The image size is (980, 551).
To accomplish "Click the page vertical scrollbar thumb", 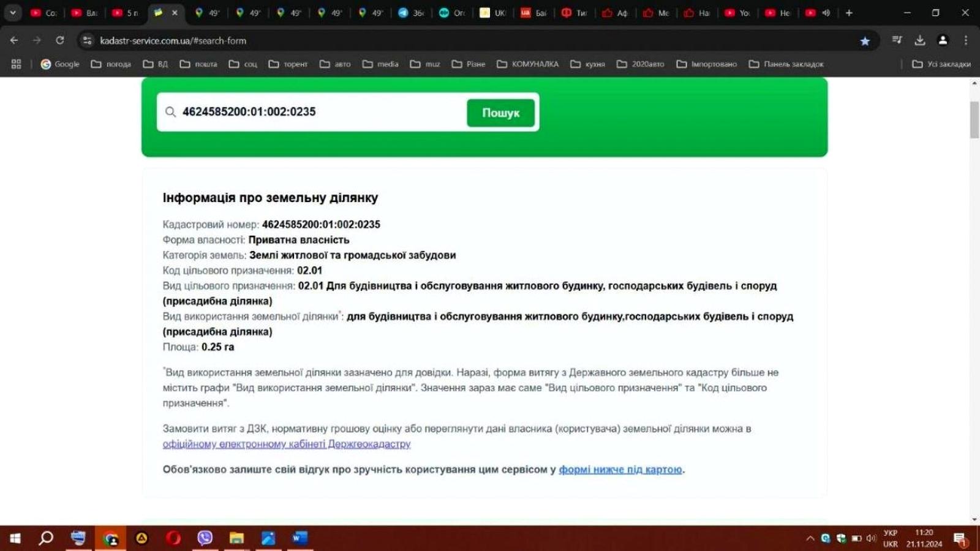I will [x=974, y=120].
